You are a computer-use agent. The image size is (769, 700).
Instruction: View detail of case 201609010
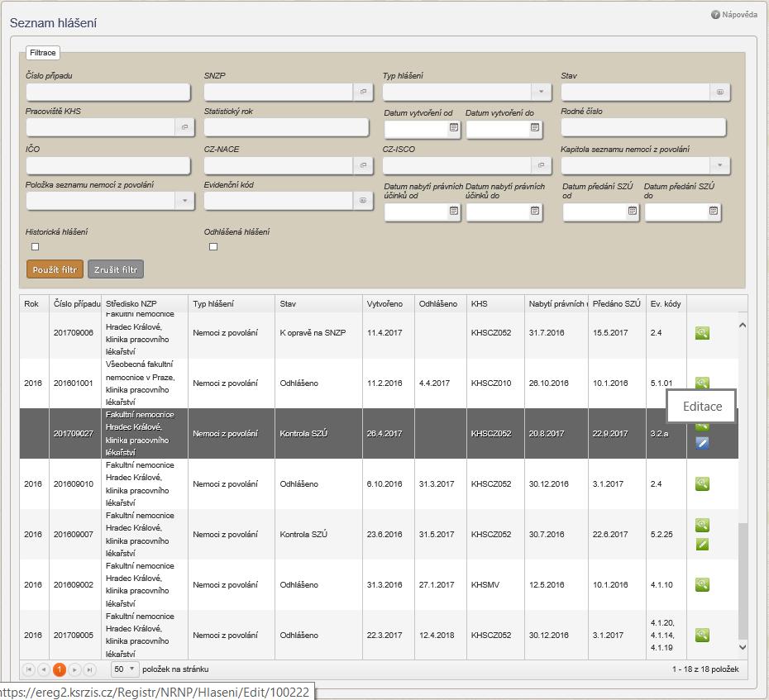pos(702,483)
